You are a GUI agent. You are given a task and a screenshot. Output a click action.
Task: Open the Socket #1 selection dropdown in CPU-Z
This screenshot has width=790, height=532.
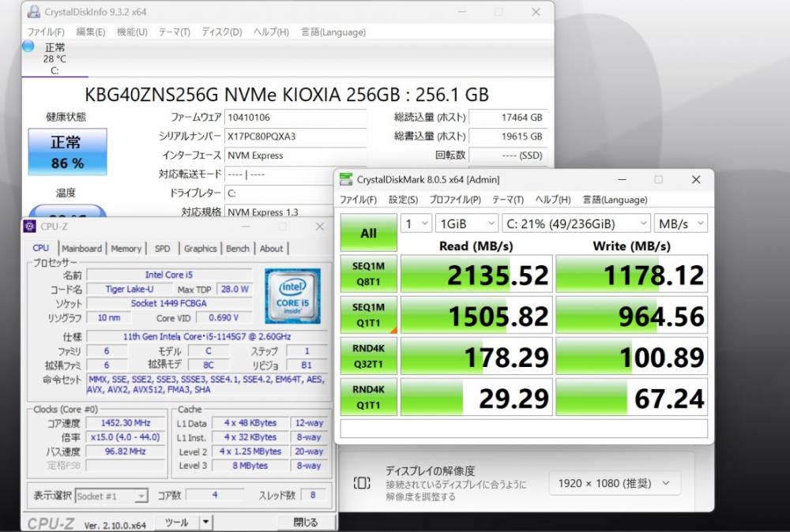click(x=111, y=496)
